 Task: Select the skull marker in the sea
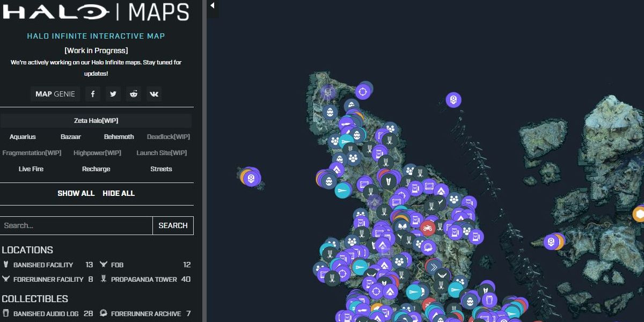point(453,99)
